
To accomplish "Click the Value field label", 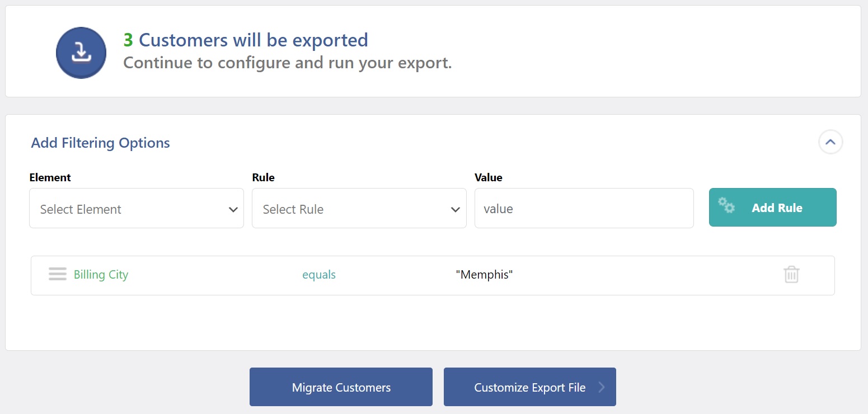I will click(x=489, y=177).
